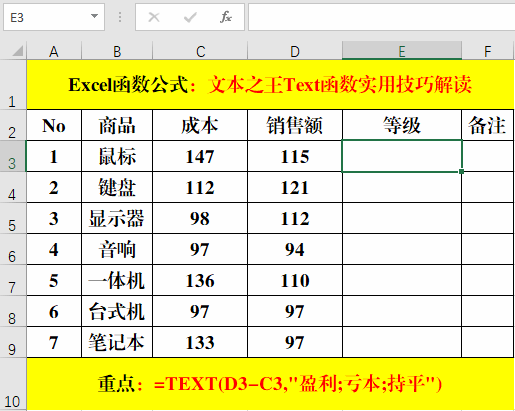Select column B header
The image size is (515, 411).
coord(117,51)
